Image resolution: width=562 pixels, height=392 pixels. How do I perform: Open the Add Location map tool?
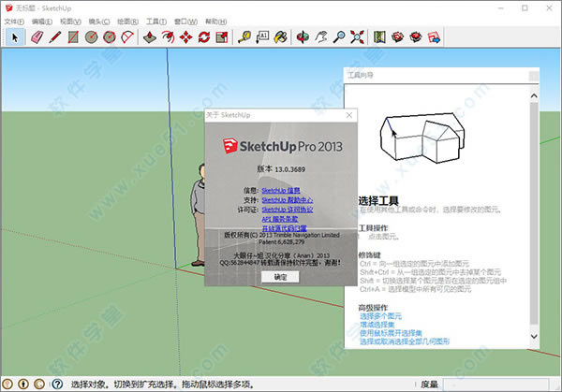pos(379,37)
